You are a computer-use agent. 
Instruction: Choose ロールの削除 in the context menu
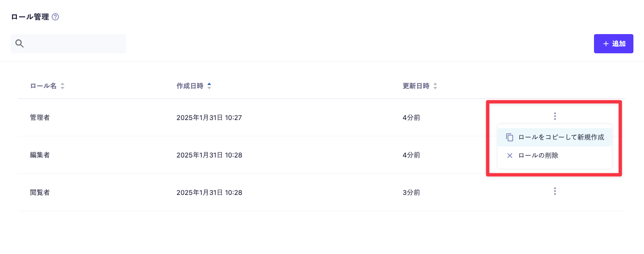tap(538, 156)
